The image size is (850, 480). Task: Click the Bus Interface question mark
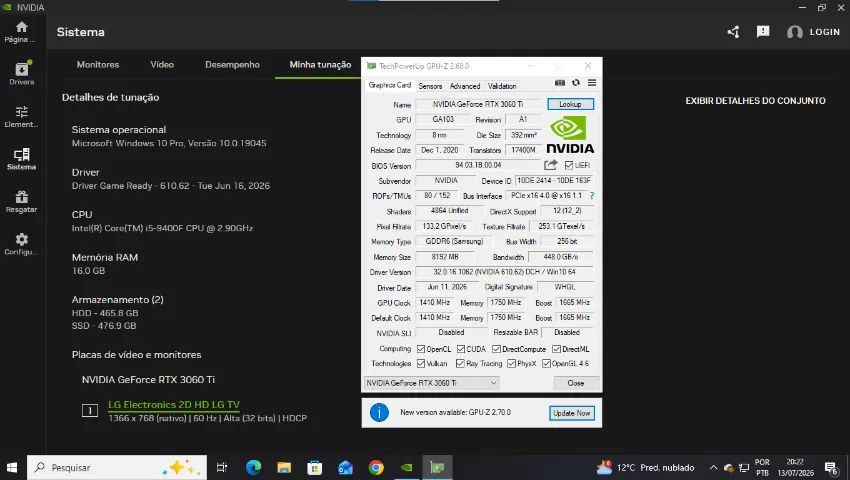tap(591, 196)
